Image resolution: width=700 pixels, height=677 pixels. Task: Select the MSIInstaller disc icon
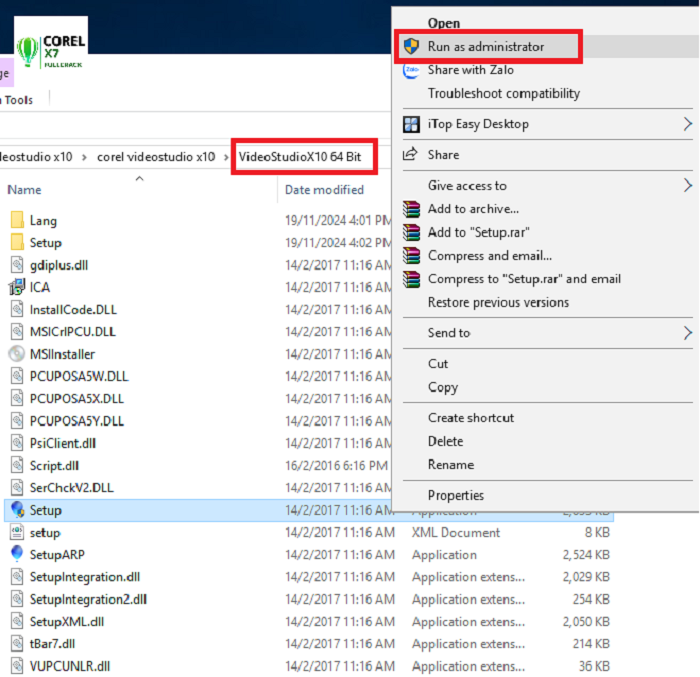(17, 354)
